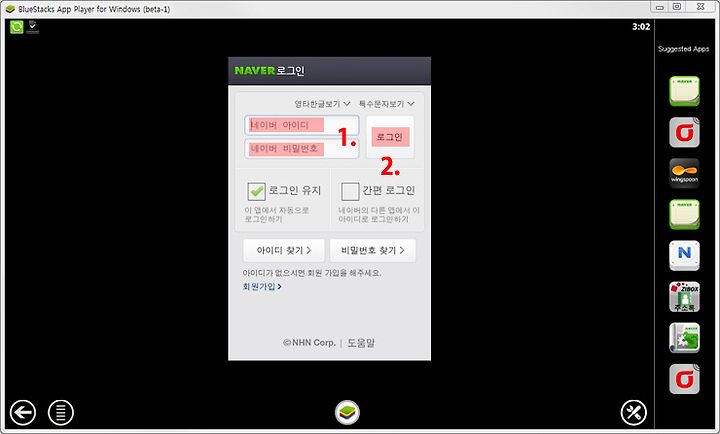The width and height of the screenshot is (720, 434).
Task: Open the 회원가입 sign-up link
Action: (262, 287)
